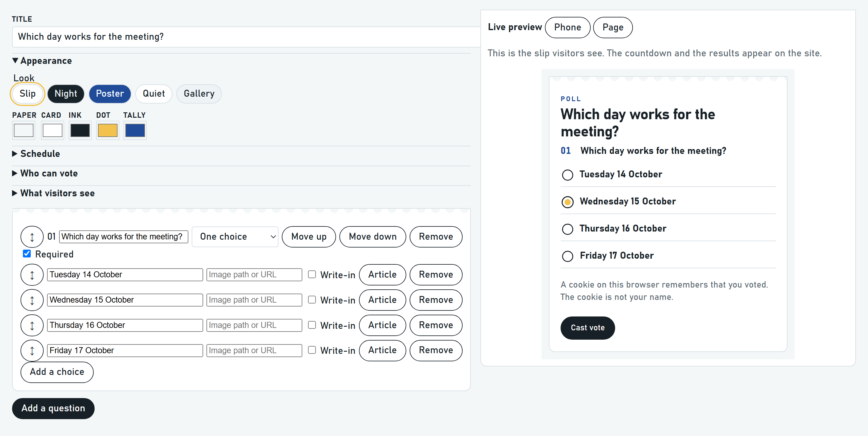Screen dimensions: 868x436
Task: Click Move up for question 01
Action: [x=309, y=237]
